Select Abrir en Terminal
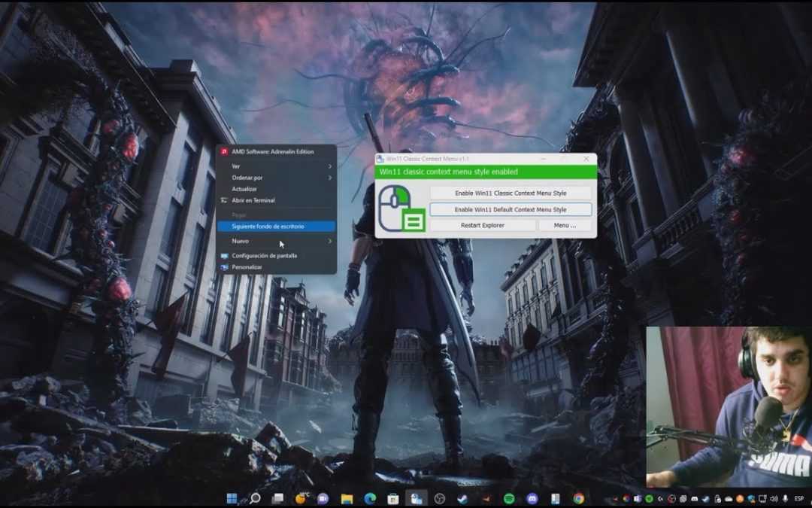The width and height of the screenshot is (812, 508). pyautogui.click(x=276, y=201)
